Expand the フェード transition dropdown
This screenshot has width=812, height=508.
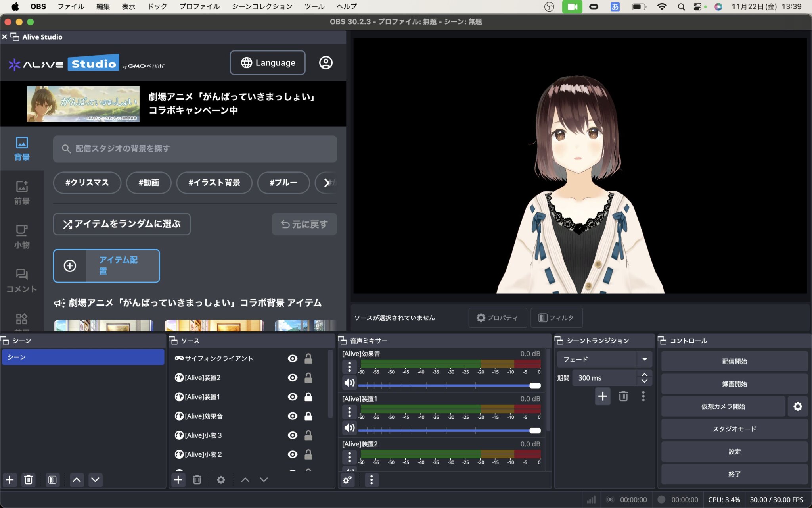pos(644,359)
